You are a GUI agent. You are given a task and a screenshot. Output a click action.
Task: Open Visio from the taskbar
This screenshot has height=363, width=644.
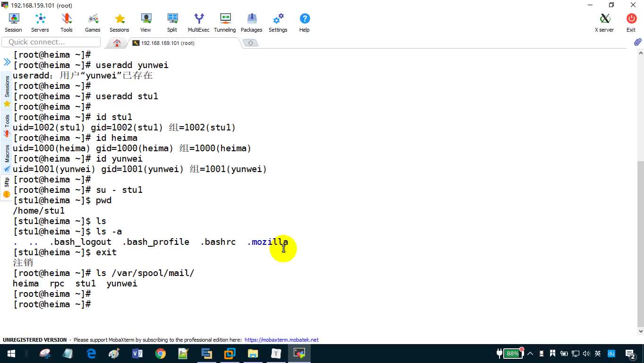(137, 354)
